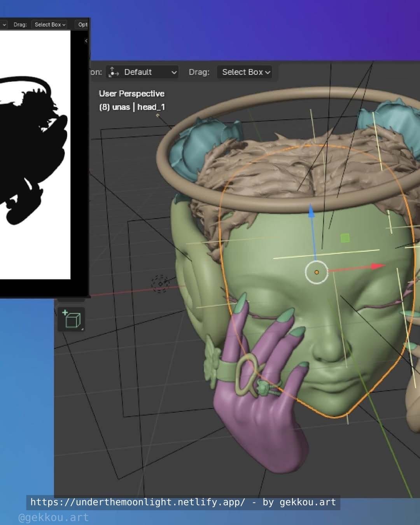
Task: Expand the sidebar using the small left arrow
Action: click(x=86, y=40)
